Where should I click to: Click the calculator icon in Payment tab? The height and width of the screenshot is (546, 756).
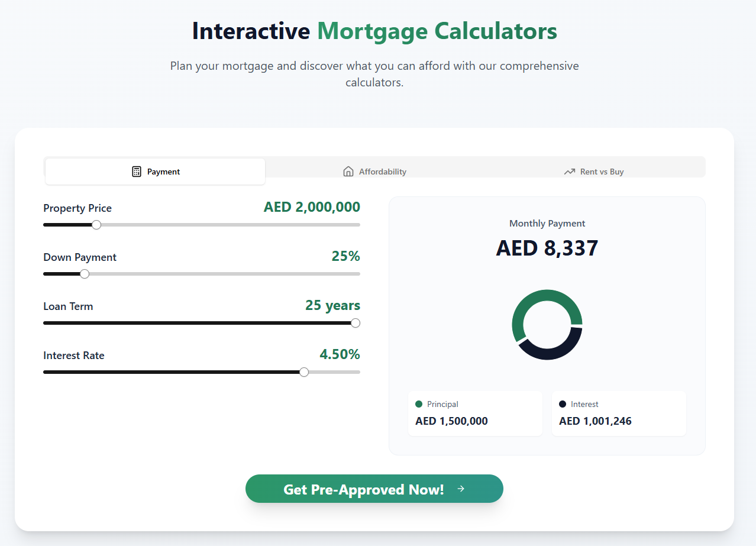[137, 172]
